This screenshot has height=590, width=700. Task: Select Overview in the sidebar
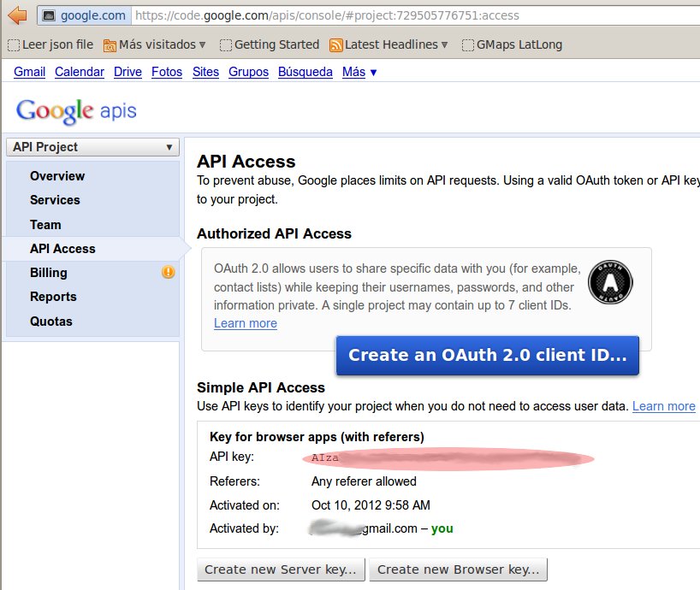click(x=57, y=176)
